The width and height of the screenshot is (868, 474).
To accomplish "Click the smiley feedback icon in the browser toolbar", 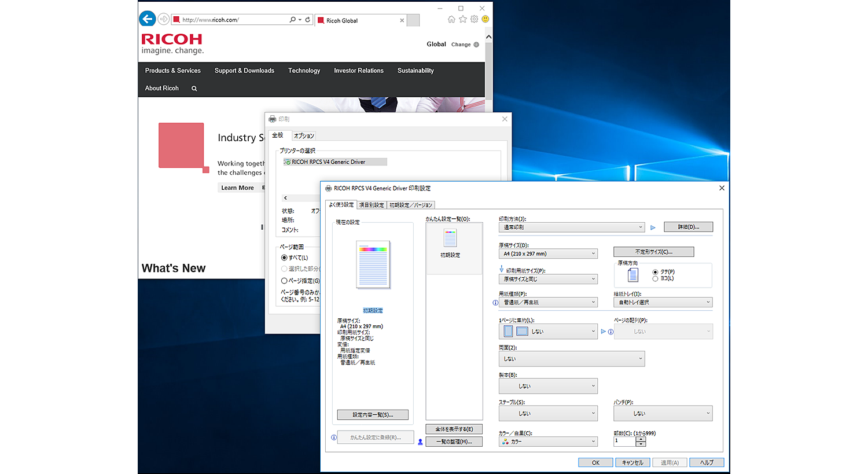I will (x=485, y=19).
